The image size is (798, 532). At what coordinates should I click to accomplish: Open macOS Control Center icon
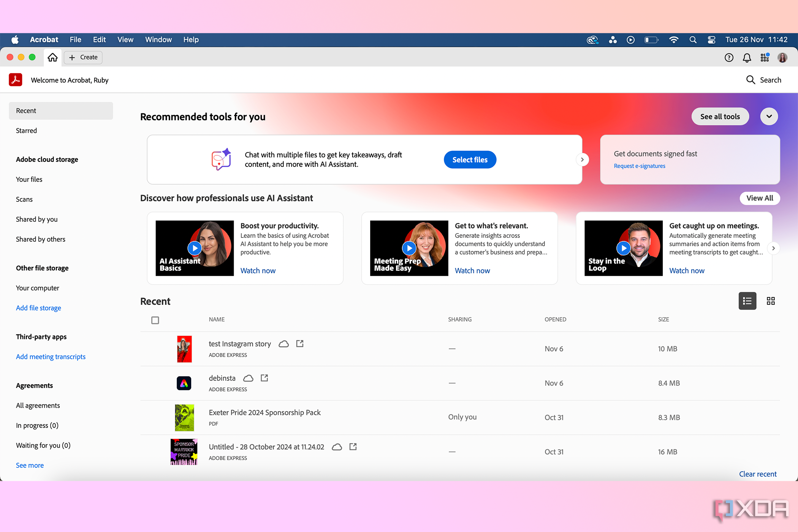click(711, 40)
